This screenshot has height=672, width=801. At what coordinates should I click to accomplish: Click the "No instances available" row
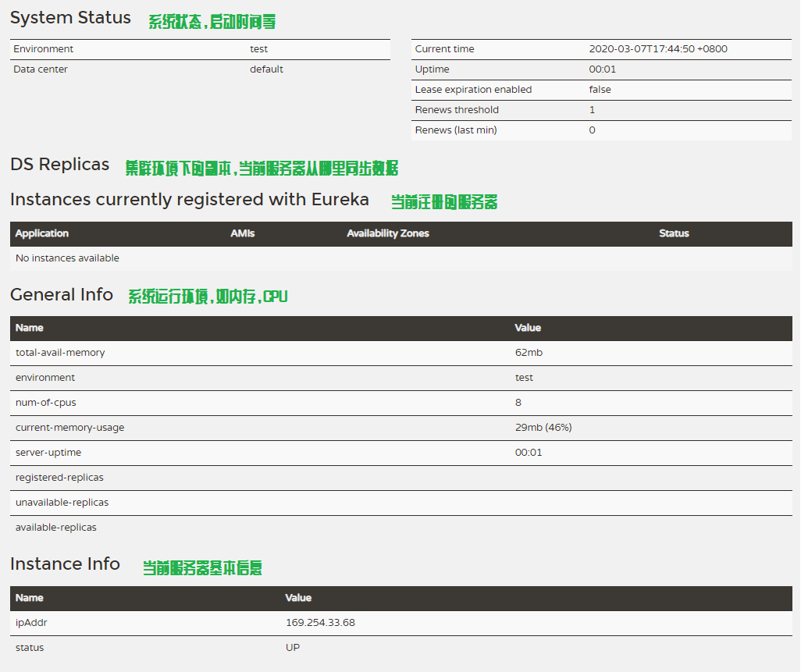coord(401,258)
